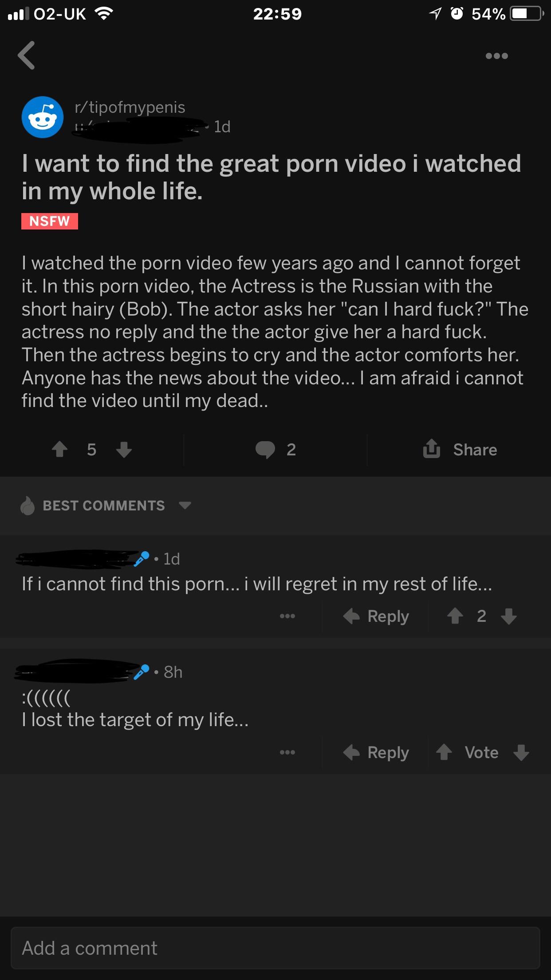Upvote the post
Image resolution: width=551 pixels, height=980 pixels.
(59, 449)
